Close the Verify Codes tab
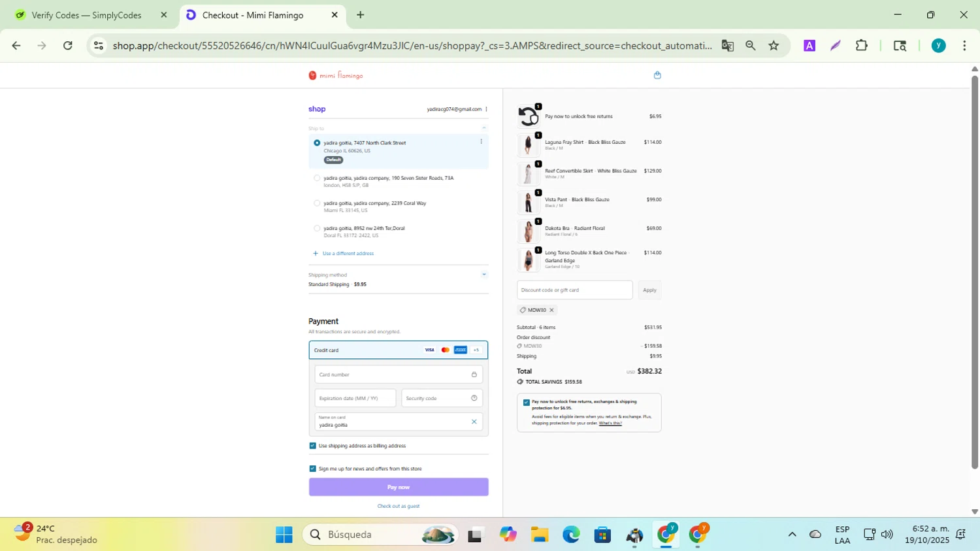This screenshot has width=980, height=551. click(x=164, y=15)
